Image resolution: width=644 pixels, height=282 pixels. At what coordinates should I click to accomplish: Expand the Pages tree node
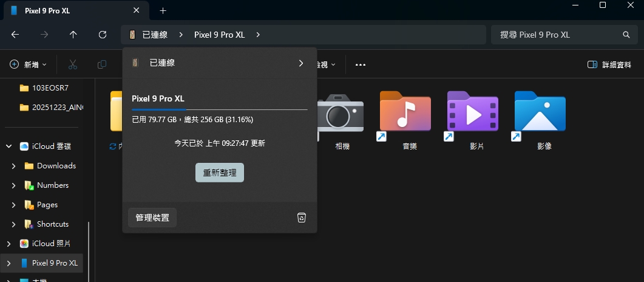tap(13, 205)
